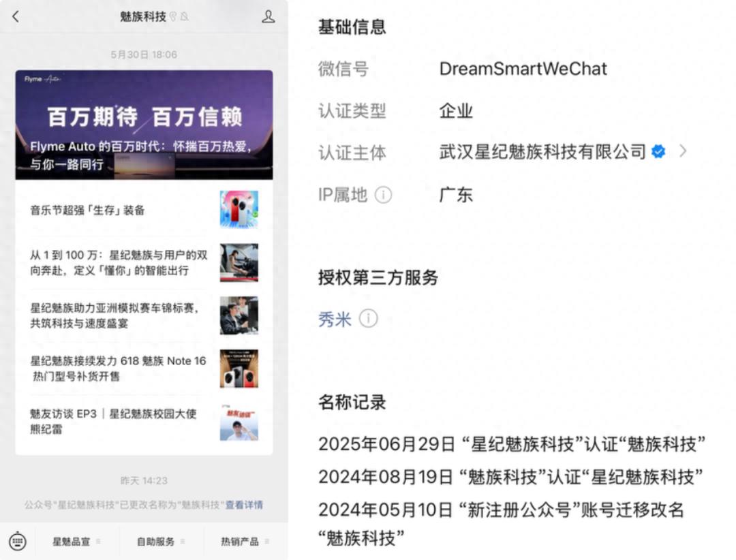Tap thumbnail of Note 16 article
736x560 pixels.
click(x=239, y=369)
